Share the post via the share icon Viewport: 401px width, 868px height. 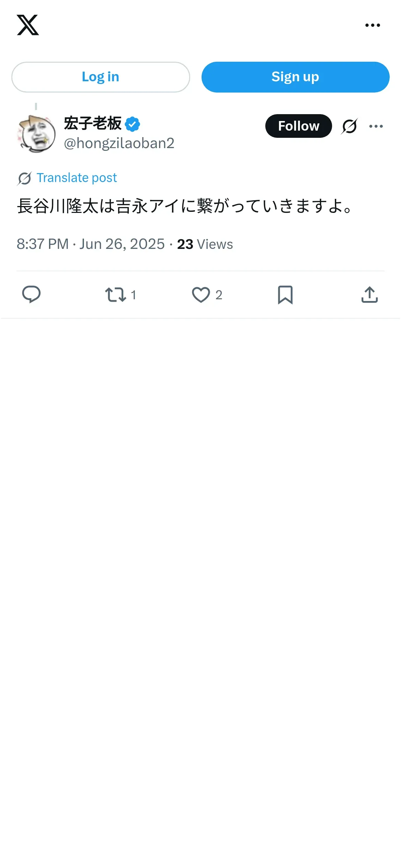coord(369,294)
